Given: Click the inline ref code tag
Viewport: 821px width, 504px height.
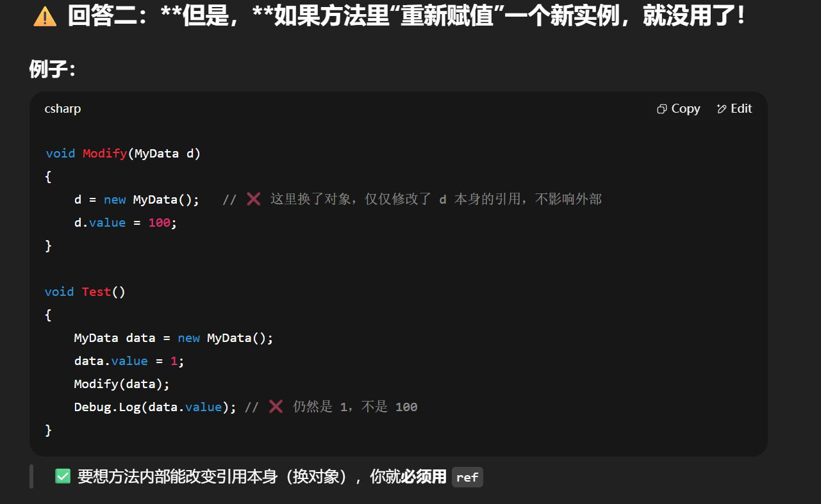Looking at the screenshot, I should click(467, 477).
